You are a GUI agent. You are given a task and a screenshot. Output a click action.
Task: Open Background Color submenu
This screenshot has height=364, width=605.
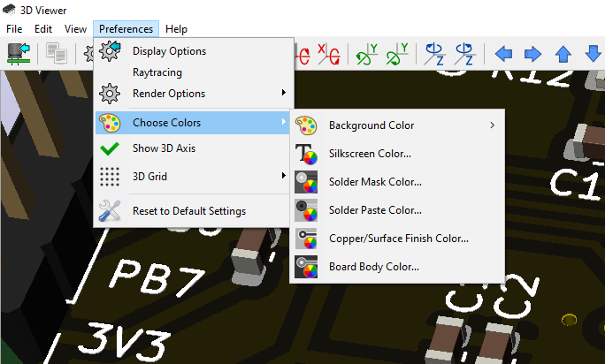click(x=397, y=125)
